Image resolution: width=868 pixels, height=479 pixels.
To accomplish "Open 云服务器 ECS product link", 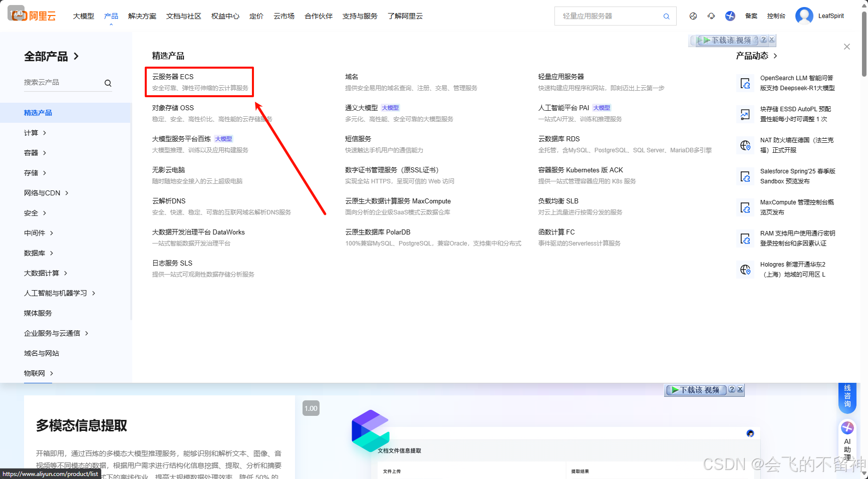I will (173, 77).
